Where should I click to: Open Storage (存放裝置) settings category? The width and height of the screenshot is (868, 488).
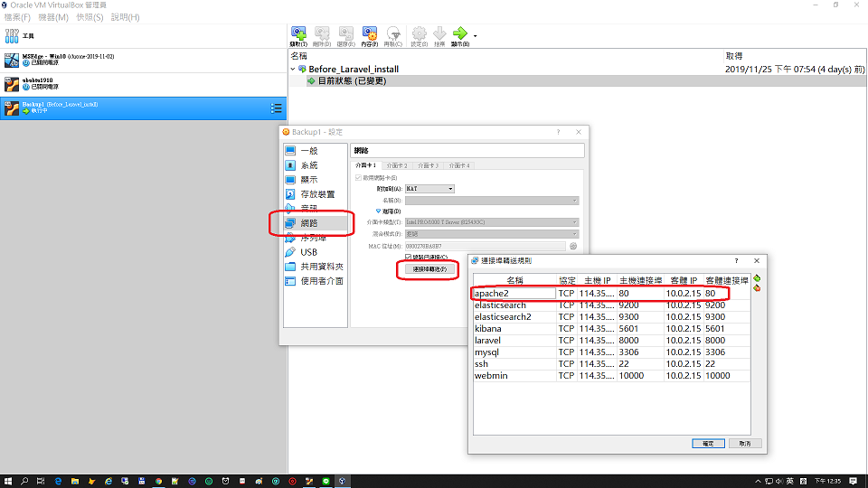coord(316,194)
